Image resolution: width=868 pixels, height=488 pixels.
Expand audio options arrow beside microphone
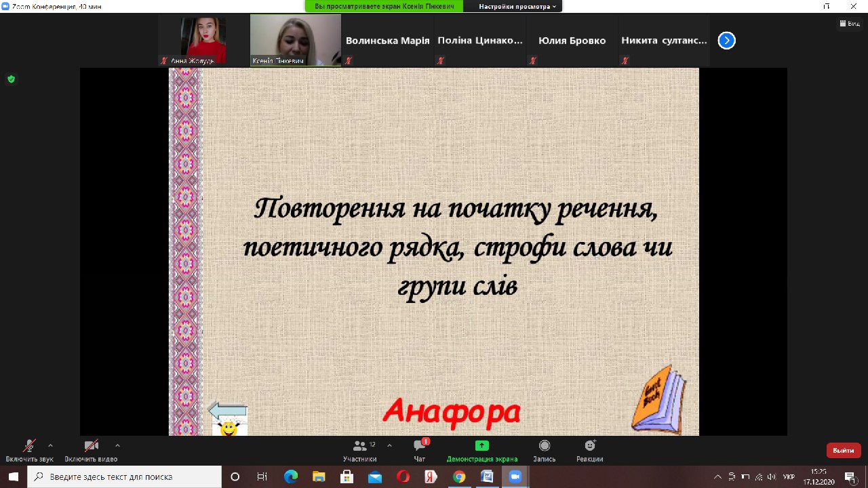(x=50, y=445)
